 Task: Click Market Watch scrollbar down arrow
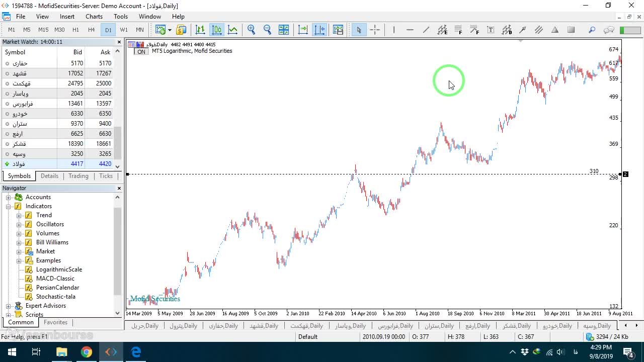[x=118, y=166]
